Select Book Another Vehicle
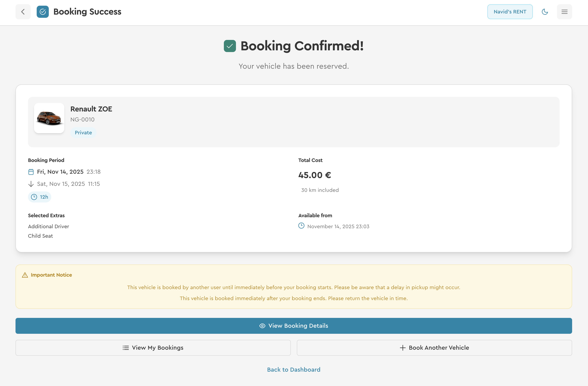Screen dimensions: 588x386 434,348
